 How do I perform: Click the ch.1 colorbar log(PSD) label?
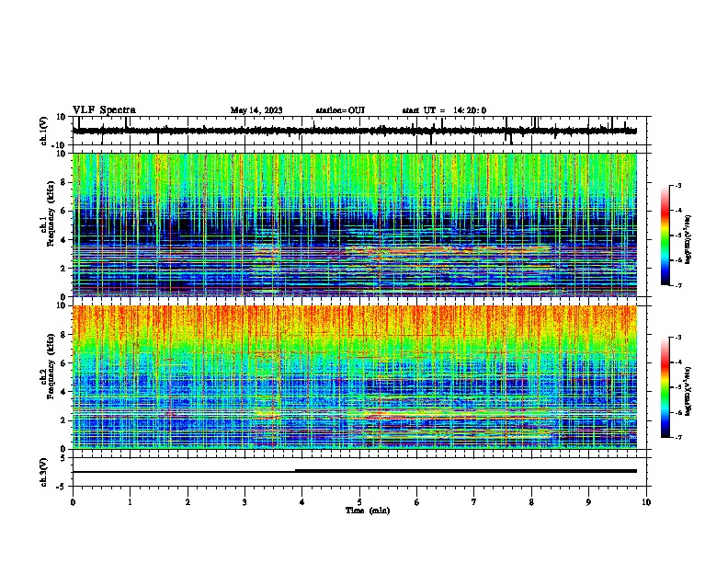coord(688,240)
